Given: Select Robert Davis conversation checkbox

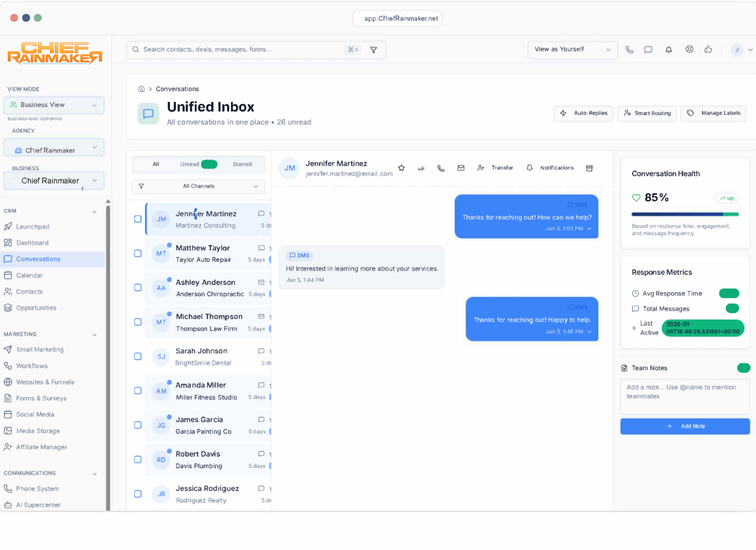Looking at the screenshot, I should pyautogui.click(x=137, y=460).
